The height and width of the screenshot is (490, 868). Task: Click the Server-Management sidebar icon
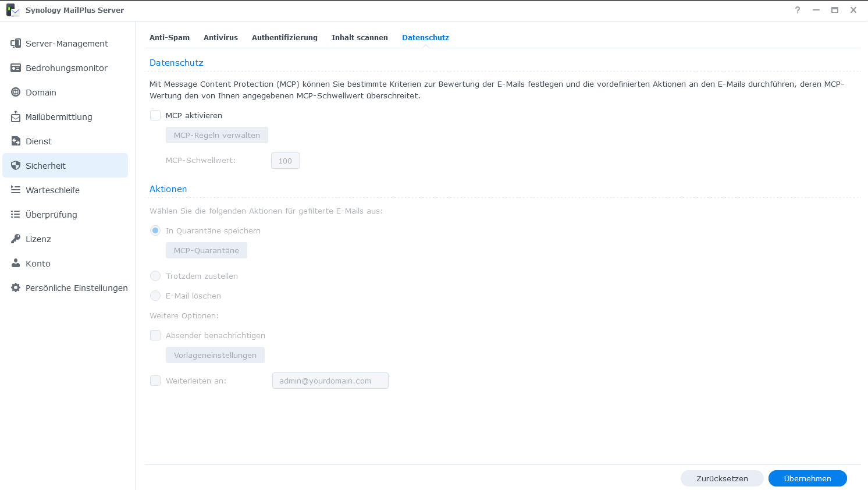coord(16,44)
